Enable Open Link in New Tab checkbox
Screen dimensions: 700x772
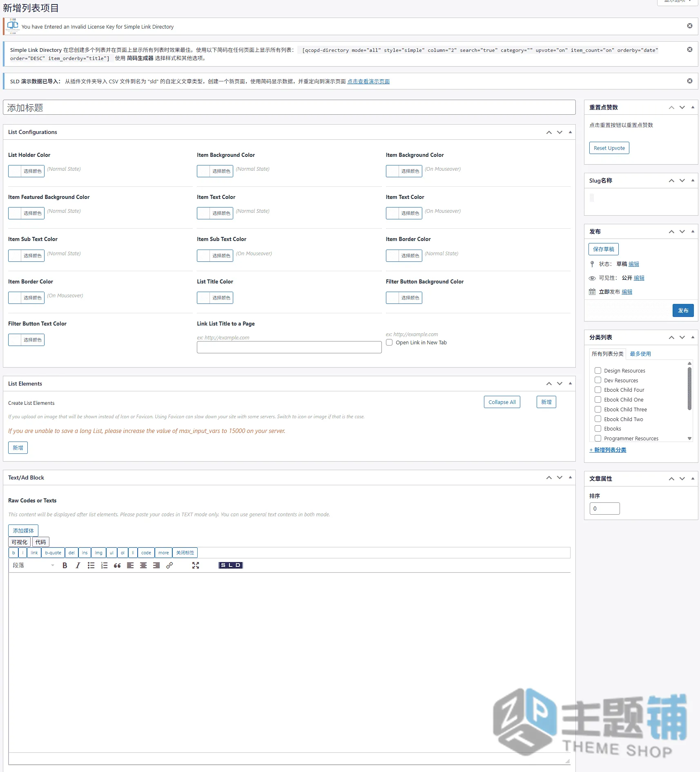389,342
